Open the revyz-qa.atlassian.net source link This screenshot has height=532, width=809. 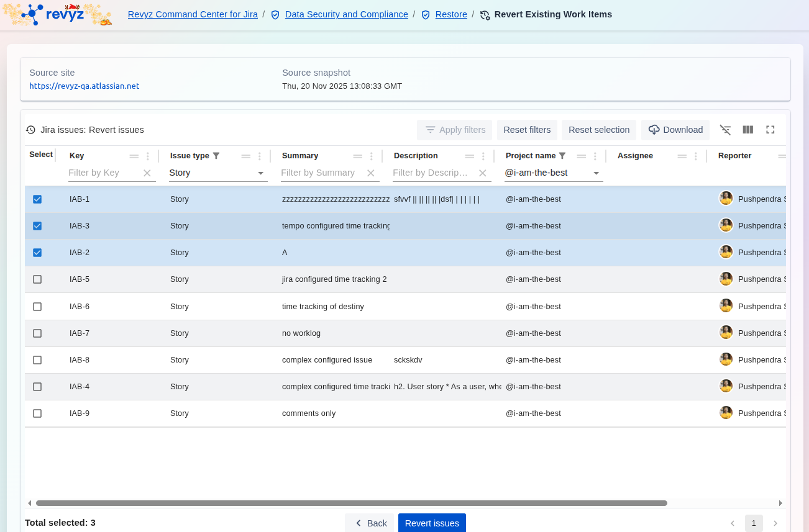[x=85, y=86]
